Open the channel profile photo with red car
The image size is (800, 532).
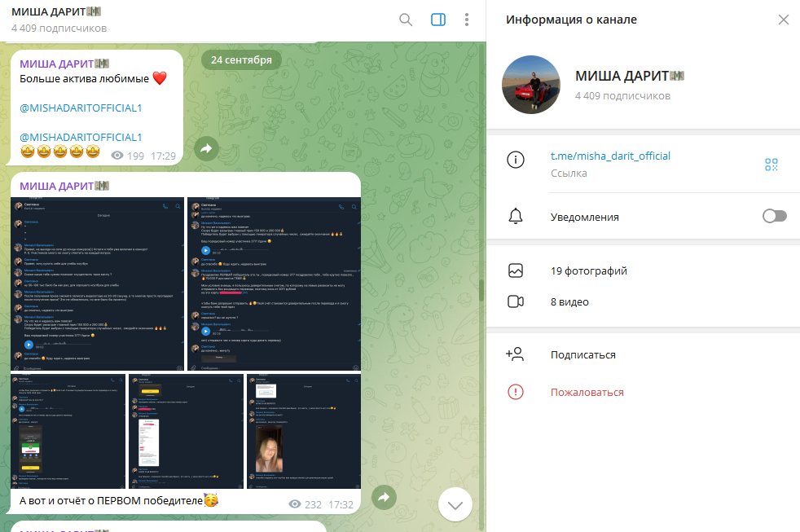coord(531,85)
